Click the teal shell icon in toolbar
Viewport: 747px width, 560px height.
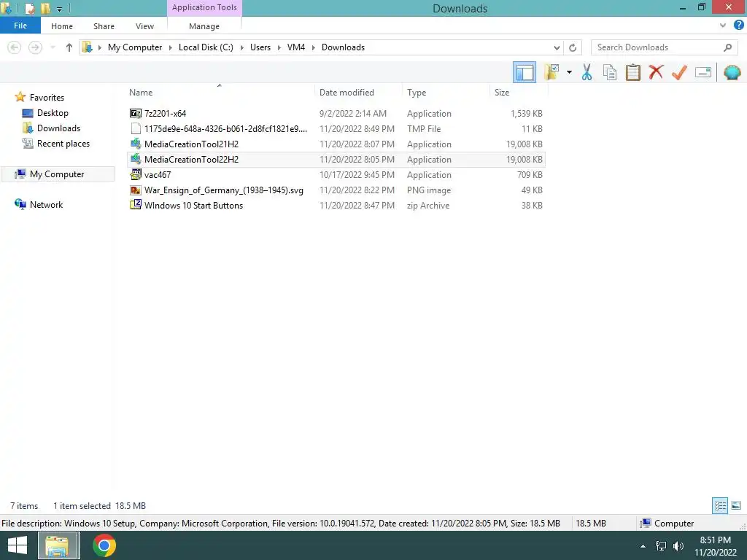[x=732, y=72]
